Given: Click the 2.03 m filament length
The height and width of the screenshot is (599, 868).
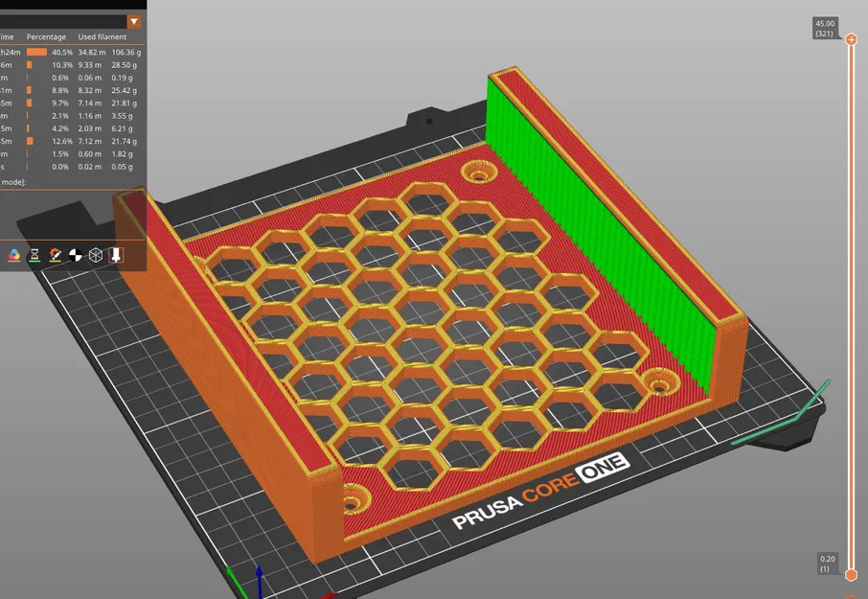Looking at the screenshot, I should pos(90,128).
